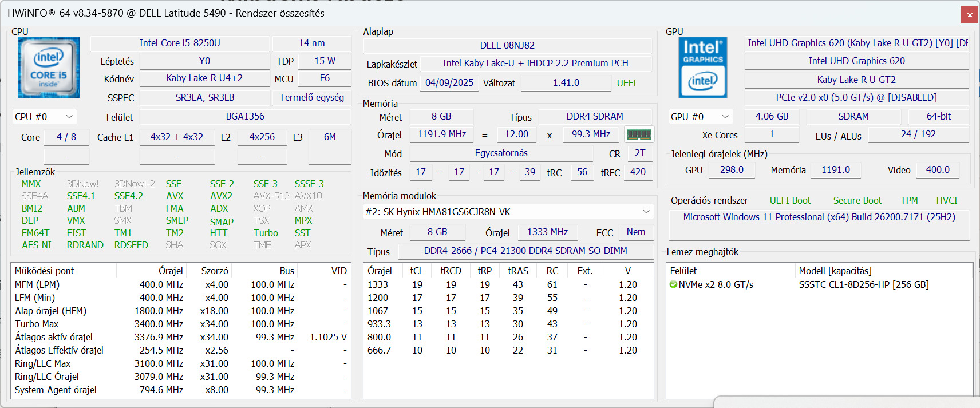Click the Secure Boot indicator
The width and height of the screenshot is (980, 408).
(x=857, y=200)
